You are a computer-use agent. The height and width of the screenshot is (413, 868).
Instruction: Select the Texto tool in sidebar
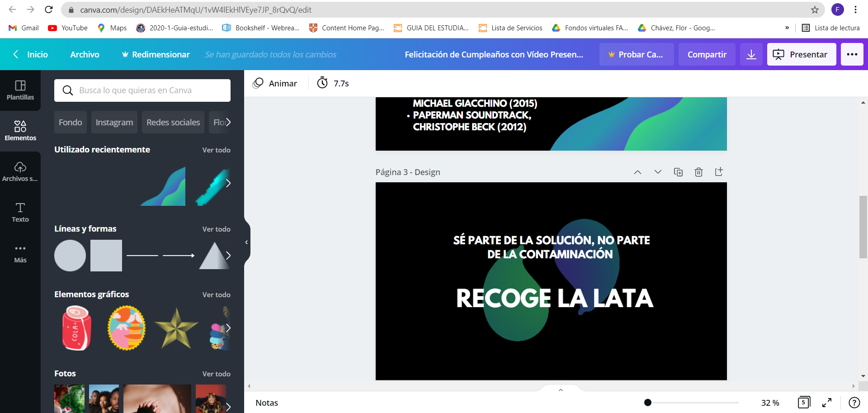tap(20, 212)
